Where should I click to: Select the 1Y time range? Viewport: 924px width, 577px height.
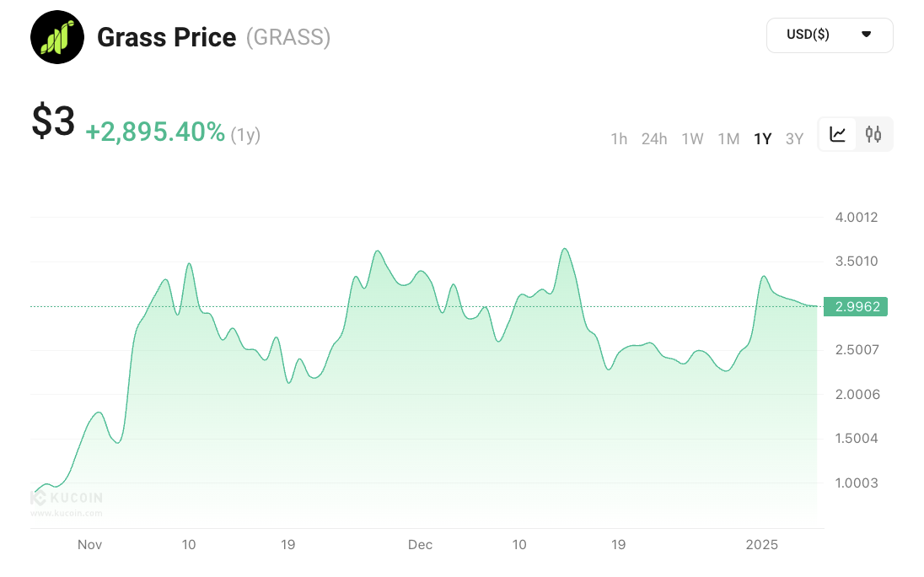pos(763,139)
